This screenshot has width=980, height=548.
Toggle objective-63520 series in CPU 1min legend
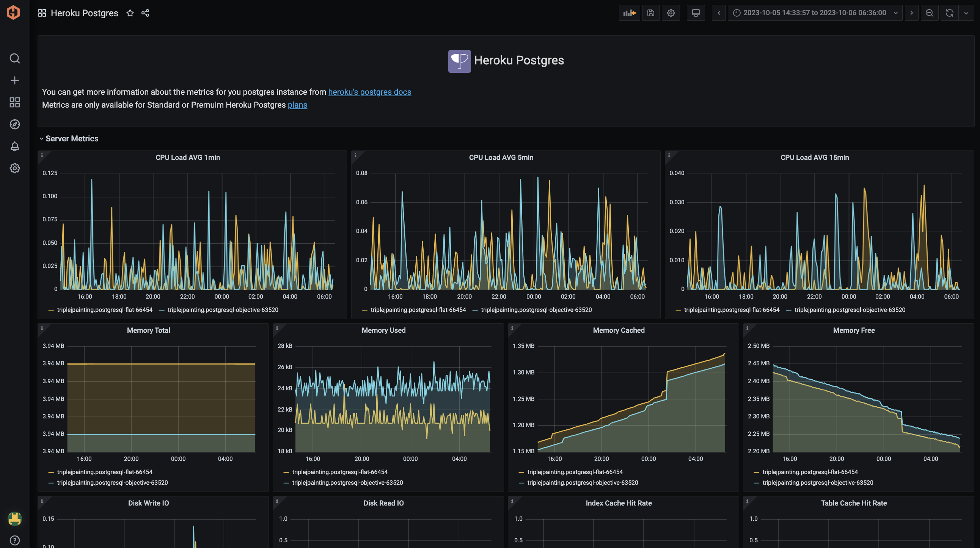coord(223,310)
